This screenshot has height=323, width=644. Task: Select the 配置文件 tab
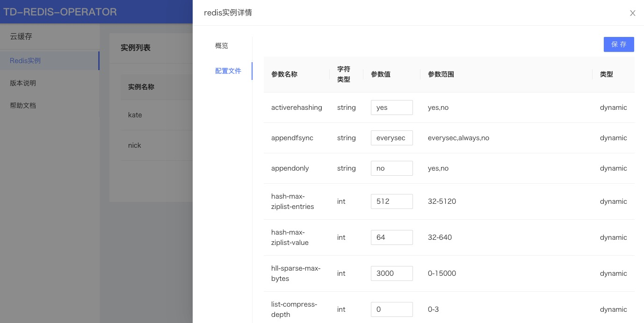228,71
